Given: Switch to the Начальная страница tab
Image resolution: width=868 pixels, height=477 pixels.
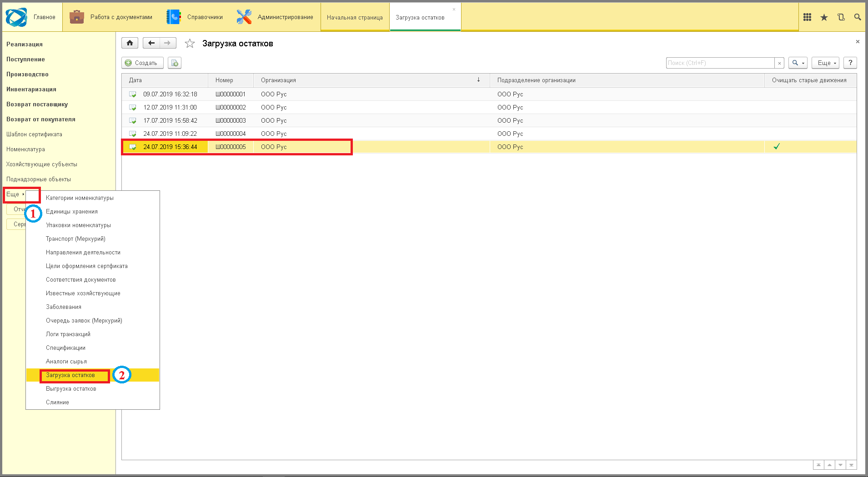Looking at the screenshot, I should coord(355,17).
